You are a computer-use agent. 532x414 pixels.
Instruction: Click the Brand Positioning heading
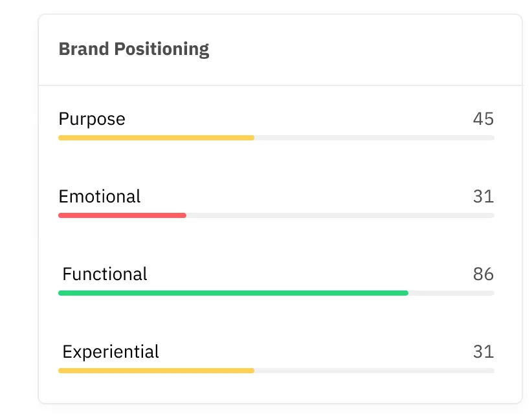(x=134, y=49)
